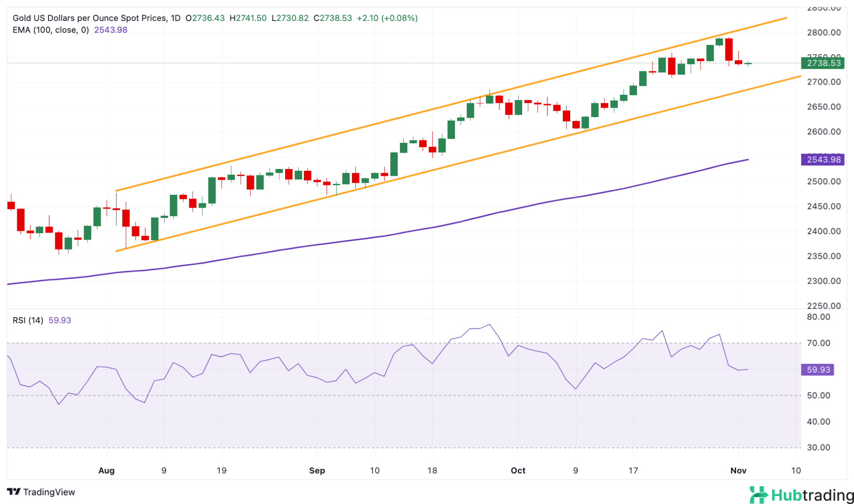Screen dimensions: 854x504
Task: Click the TradingView text beside logo
Action: (x=49, y=492)
